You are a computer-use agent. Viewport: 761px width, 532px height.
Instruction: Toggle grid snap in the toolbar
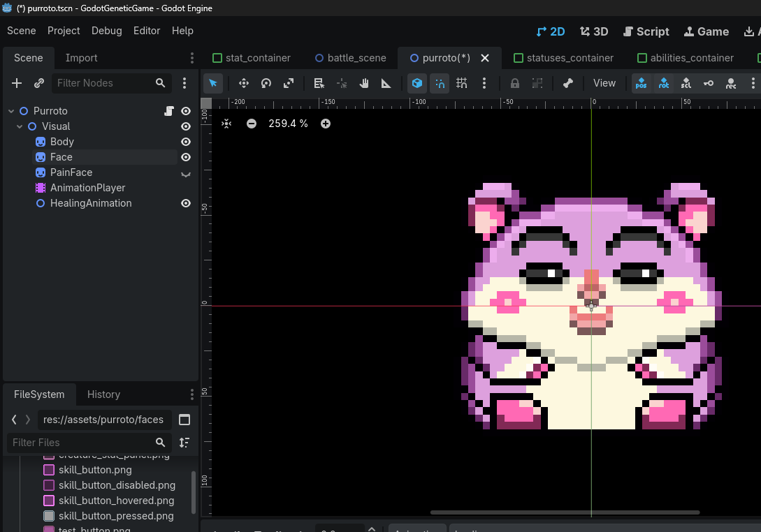(x=462, y=83)
